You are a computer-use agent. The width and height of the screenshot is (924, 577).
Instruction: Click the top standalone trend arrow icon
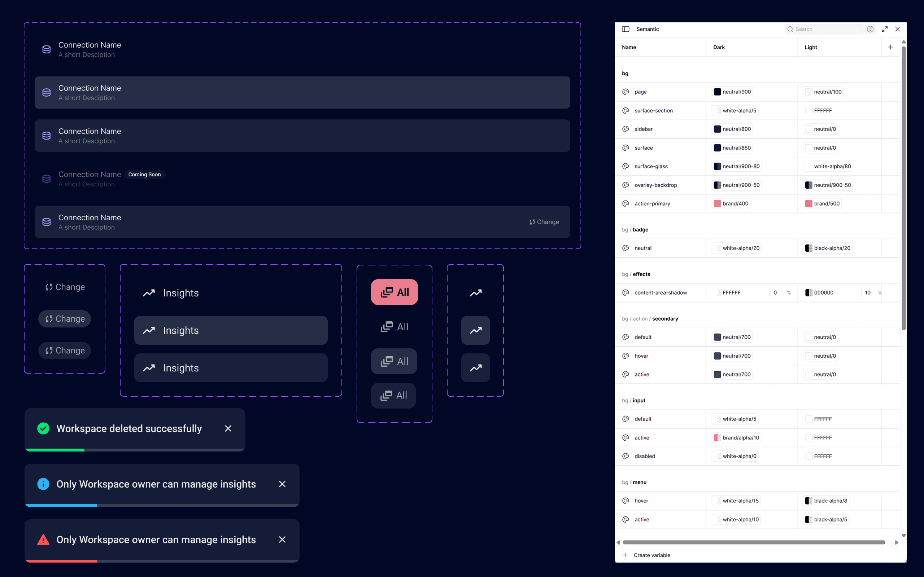pos(475,293)
